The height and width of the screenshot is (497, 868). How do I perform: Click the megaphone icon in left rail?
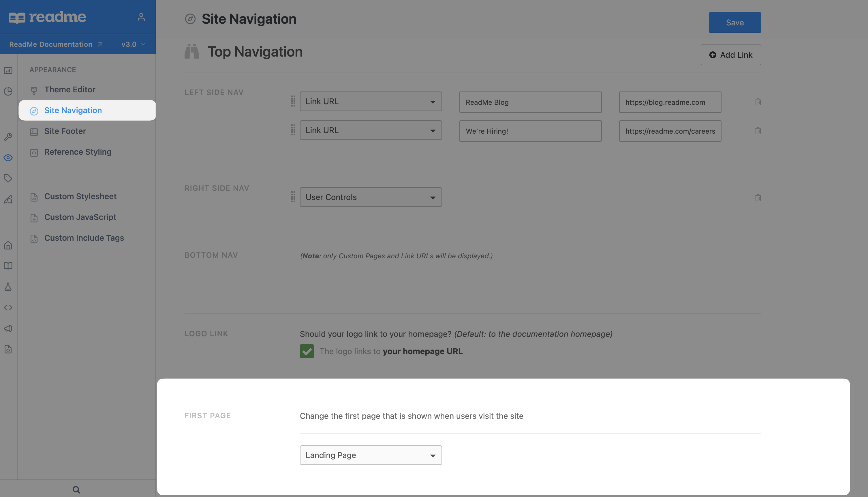click(8, 328)
